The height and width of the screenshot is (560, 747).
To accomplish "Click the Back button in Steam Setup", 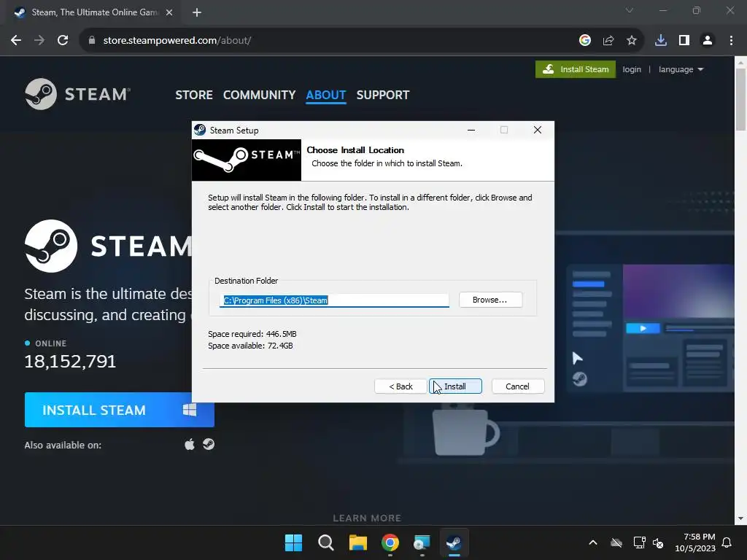I will click(400, 386).
